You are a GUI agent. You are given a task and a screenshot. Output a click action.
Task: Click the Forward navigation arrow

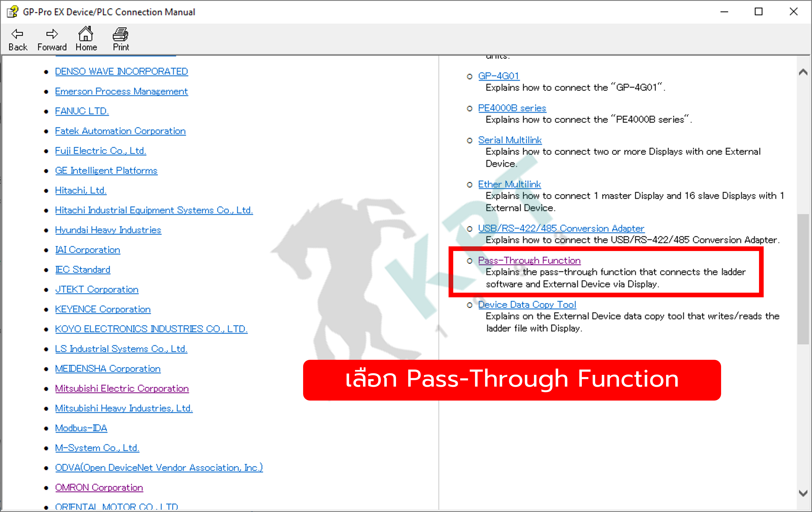52,39
